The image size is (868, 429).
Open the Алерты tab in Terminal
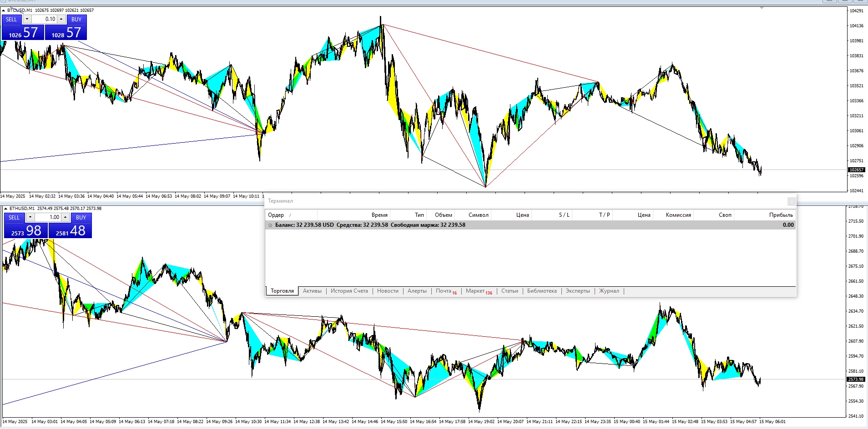point(417,291)
